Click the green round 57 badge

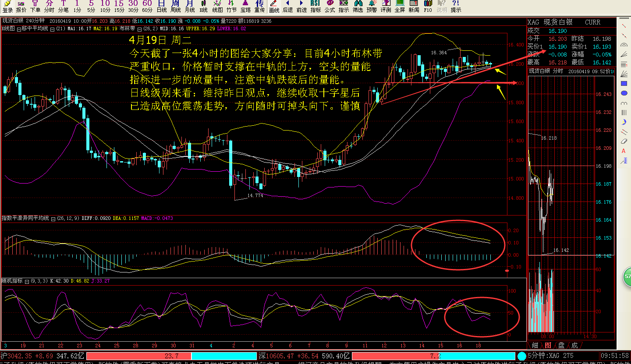(x=627, y=277)
